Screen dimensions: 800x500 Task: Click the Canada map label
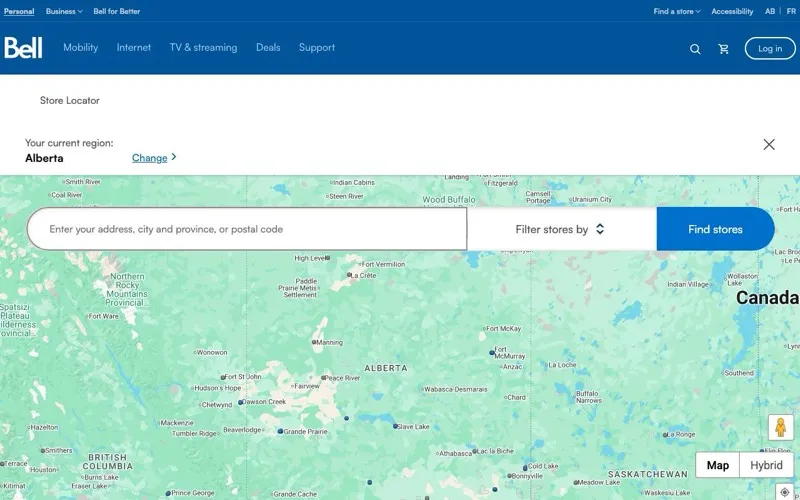[767, 298]
